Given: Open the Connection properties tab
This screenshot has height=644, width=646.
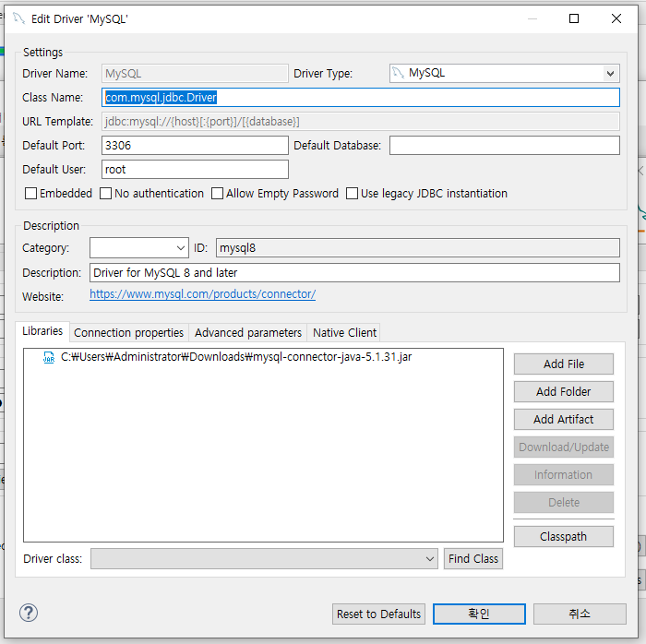Looking at the screenshot, I should (128, 333).
